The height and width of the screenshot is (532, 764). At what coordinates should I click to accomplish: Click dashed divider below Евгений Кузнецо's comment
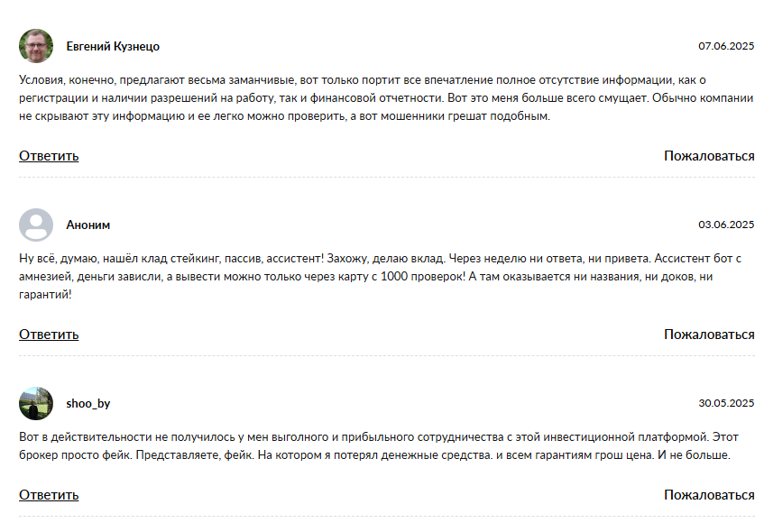(386, 178)
